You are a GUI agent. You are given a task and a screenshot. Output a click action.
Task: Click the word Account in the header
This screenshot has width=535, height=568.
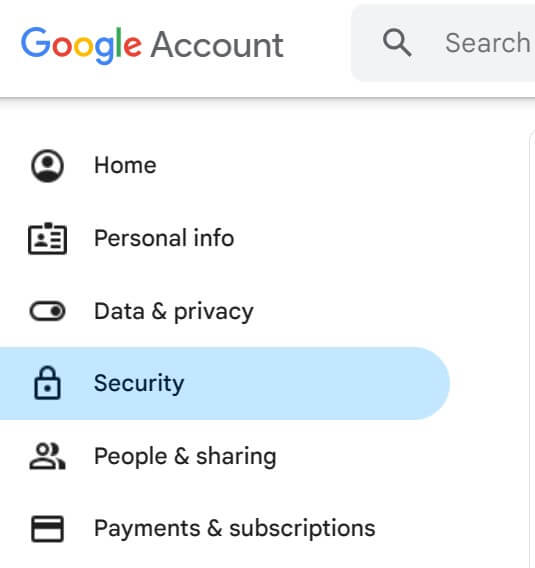217,45
